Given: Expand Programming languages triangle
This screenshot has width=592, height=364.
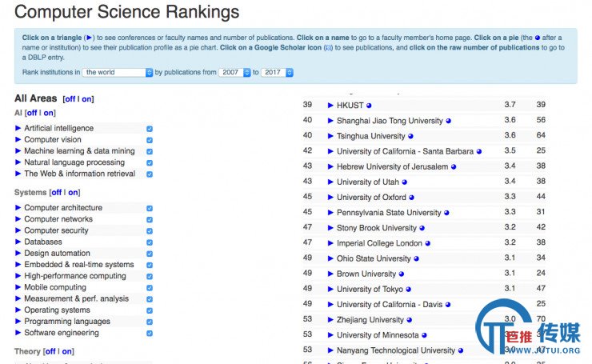Looking at the screenshot, I should pyautogui.click(x=18, y=322).
